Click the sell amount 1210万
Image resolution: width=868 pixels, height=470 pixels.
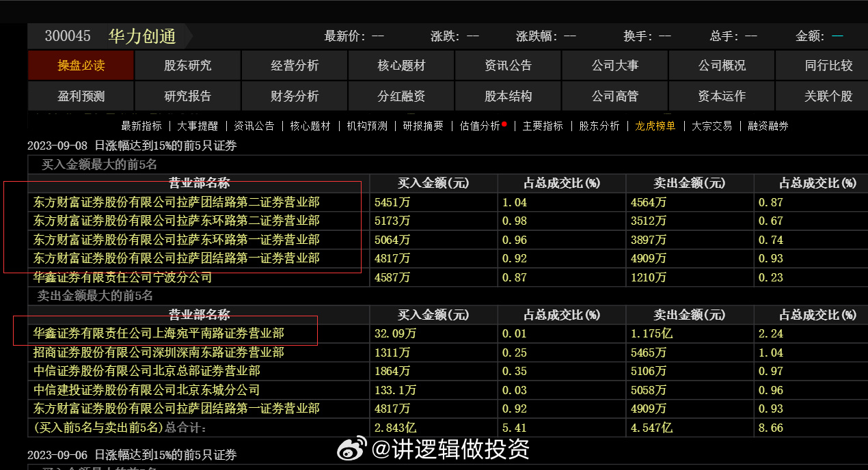(649, 277)
